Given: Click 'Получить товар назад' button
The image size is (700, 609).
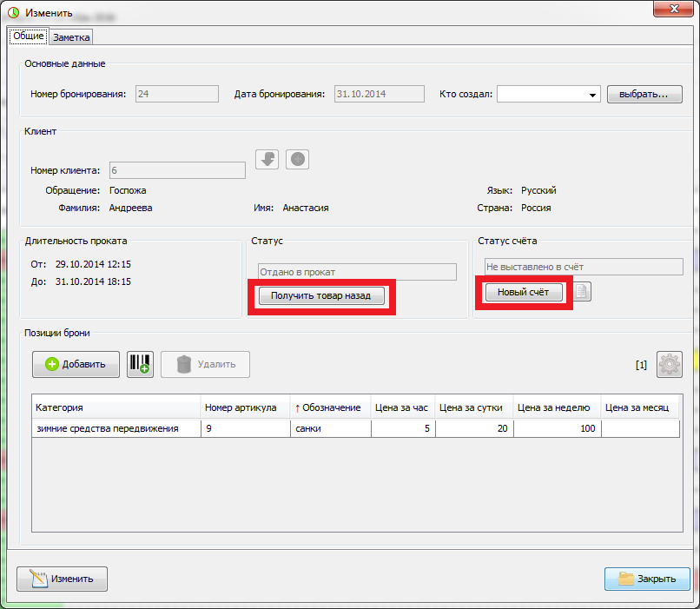Looking at the screenshot, I should [321, 295].
